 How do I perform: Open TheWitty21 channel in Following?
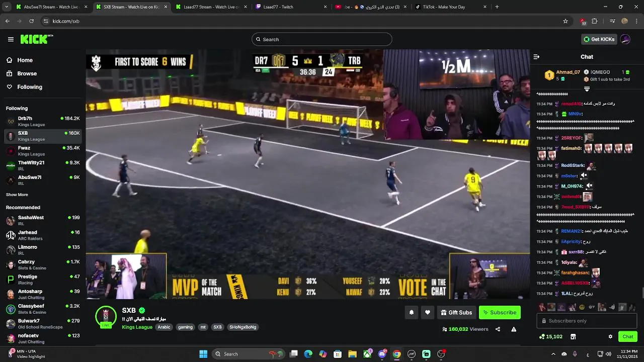click(x=43, y=165)
